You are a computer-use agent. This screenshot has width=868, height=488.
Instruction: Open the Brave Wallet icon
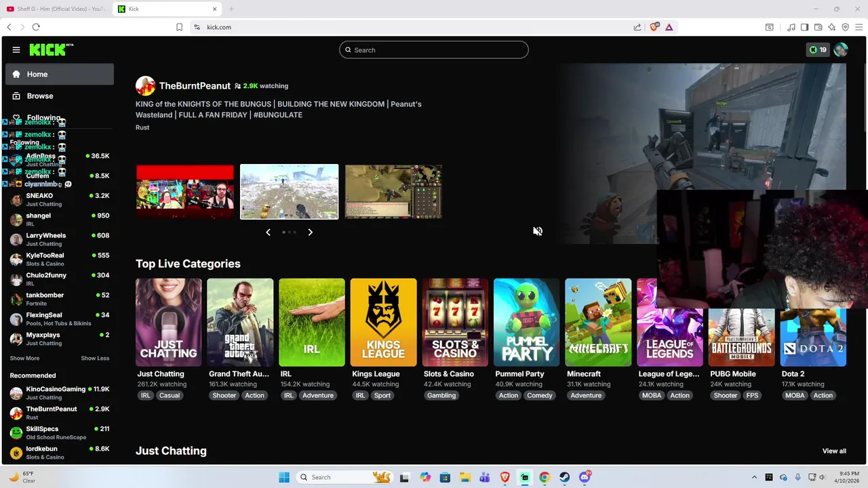(x=818, y=27)
